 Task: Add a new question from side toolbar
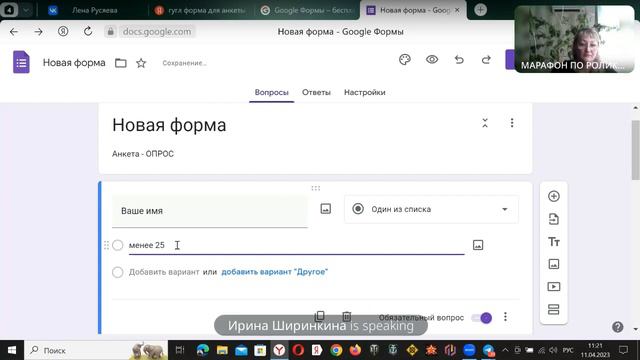553,196
